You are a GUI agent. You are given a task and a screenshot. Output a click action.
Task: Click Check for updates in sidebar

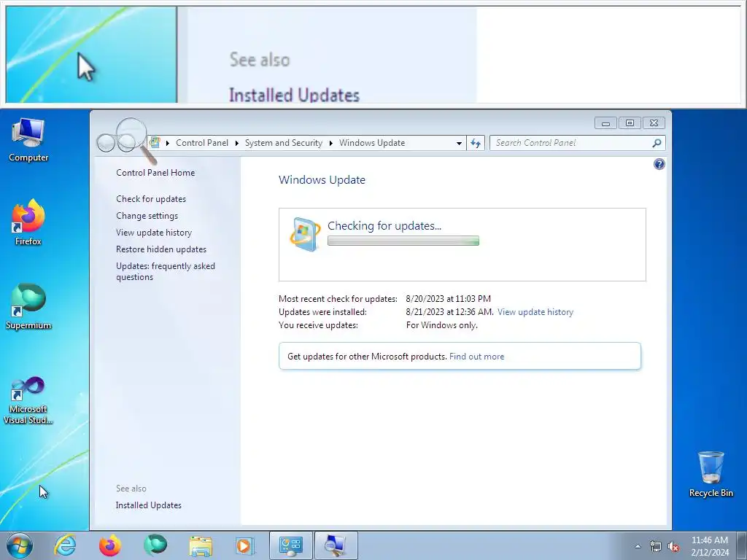pos(151,199)
